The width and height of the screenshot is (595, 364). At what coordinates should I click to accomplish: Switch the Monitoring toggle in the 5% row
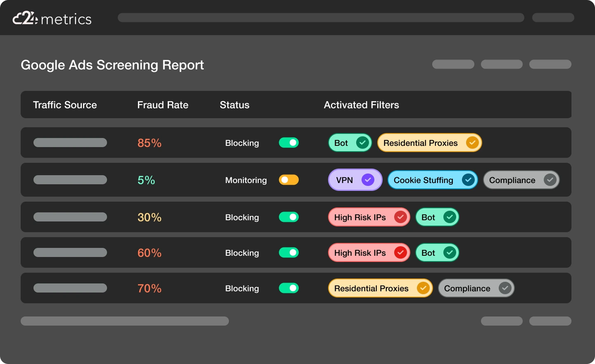click(x=289, y=180)
